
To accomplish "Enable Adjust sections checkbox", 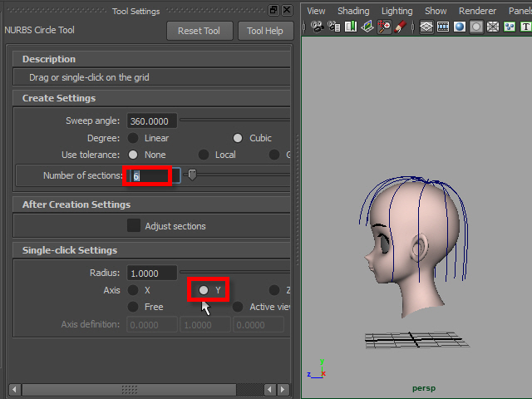I will [x=134, y=225].
